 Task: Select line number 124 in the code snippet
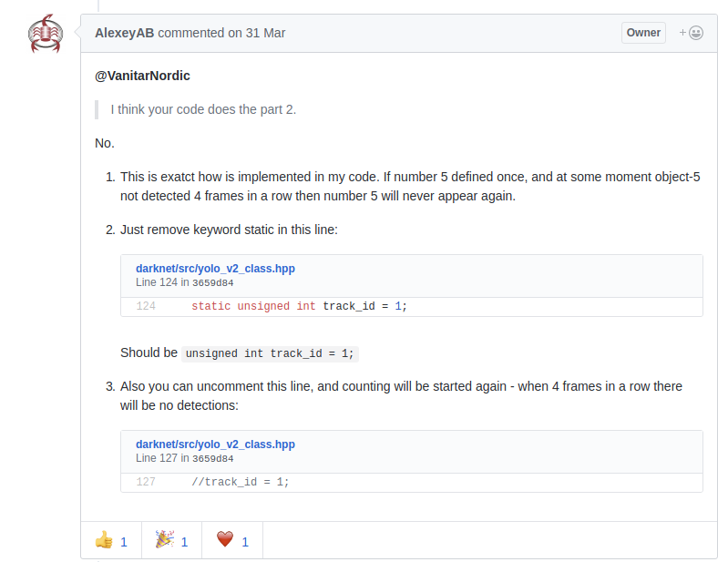(x=146, y=306)
